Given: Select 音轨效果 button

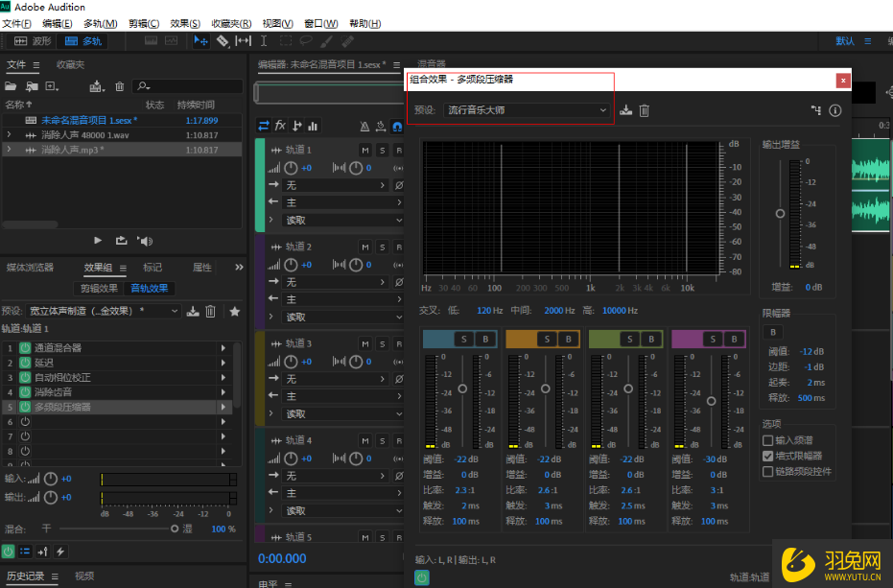Looking at the screenshot, I should (x=150, y=289).
